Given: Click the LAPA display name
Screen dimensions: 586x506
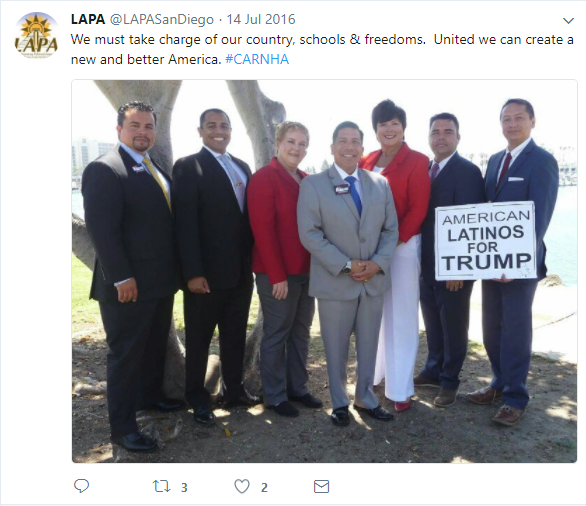Looking at the screenshot, I should pos(88,19).
